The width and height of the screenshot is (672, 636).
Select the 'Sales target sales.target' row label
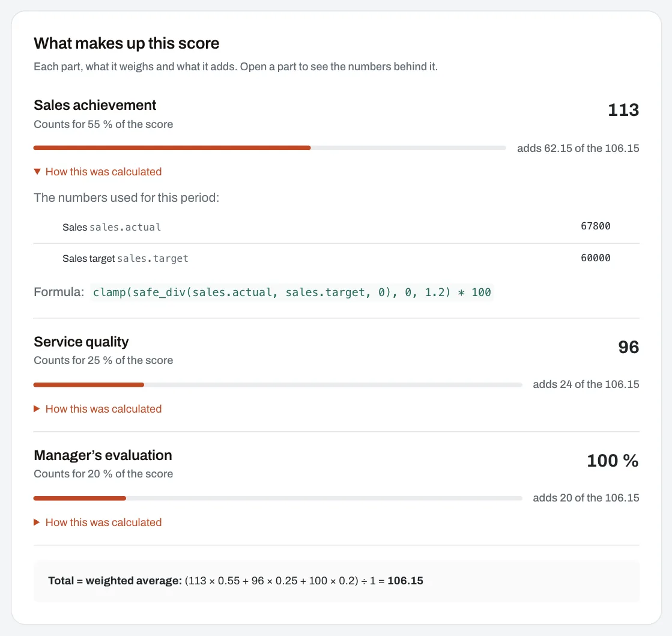(x=126, y=258)
